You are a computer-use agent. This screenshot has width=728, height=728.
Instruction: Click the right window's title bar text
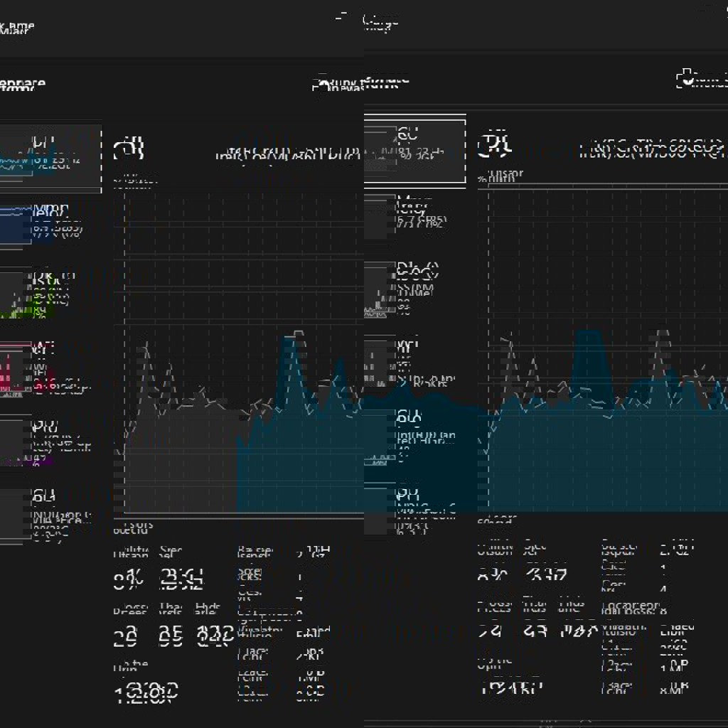pyautogui.click(x=380, y=23)
